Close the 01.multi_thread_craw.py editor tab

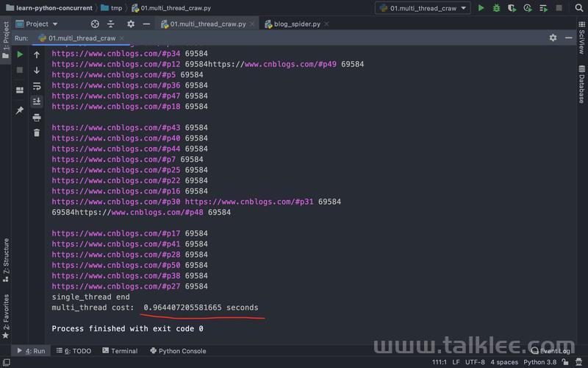[x=252, y=24]
